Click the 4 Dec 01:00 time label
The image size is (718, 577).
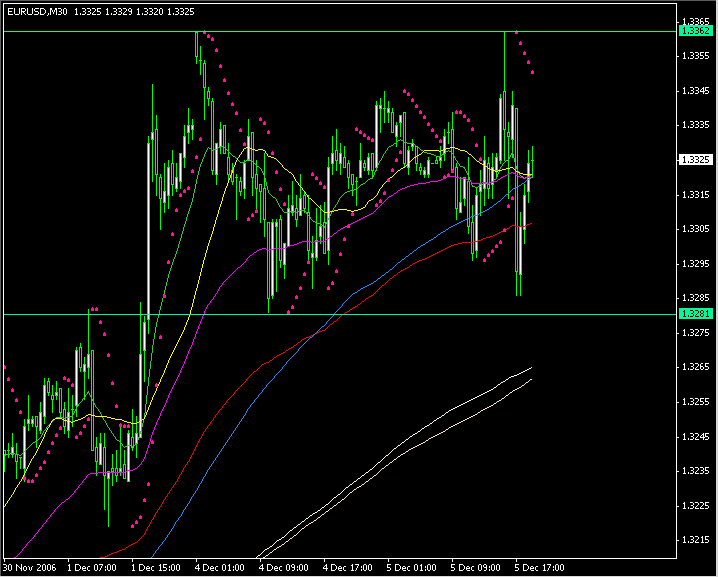pos(220,568)
